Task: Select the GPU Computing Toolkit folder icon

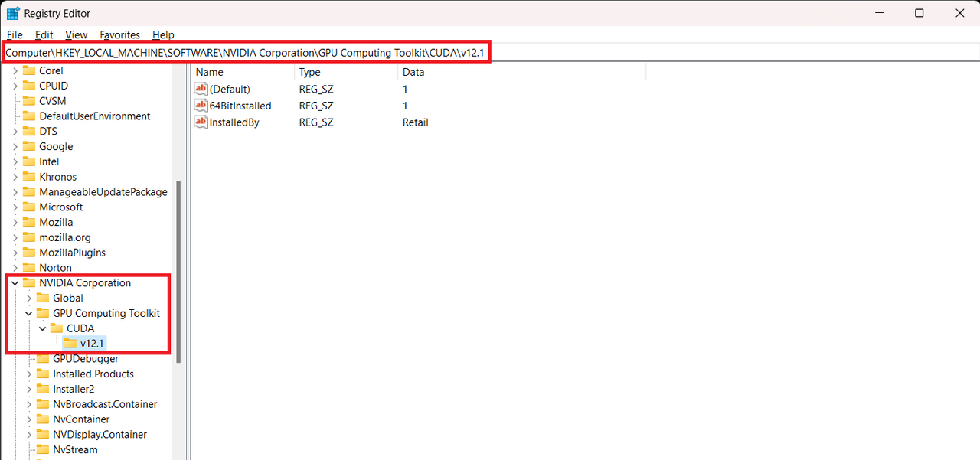Action: point(43,313)
